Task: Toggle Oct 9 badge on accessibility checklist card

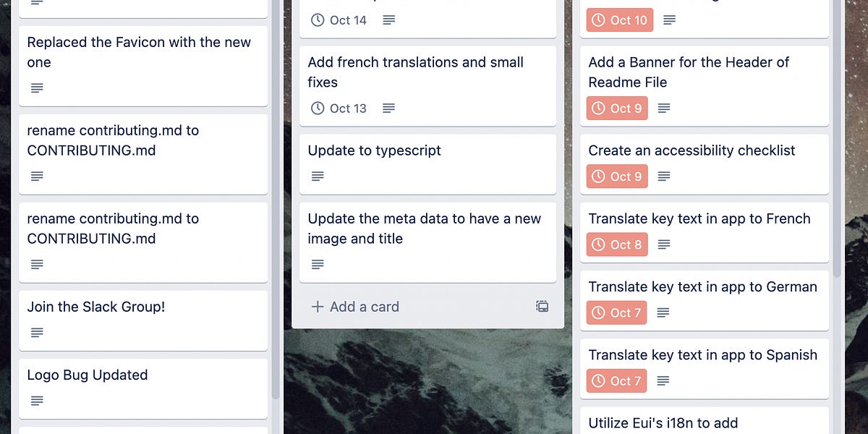Action: pyautogui.click(x=616, y=176)
